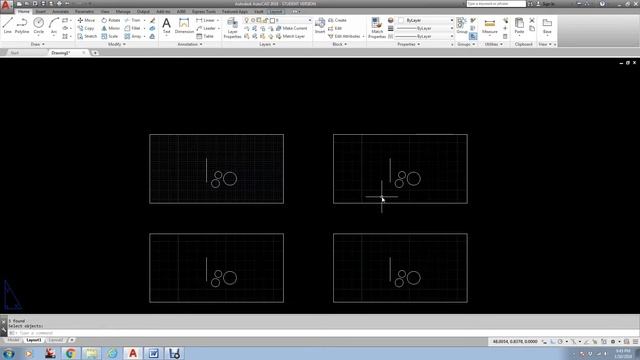Open the lineweight ByLayer dropdown
The image size is (640, 360).
pos(425,28)
